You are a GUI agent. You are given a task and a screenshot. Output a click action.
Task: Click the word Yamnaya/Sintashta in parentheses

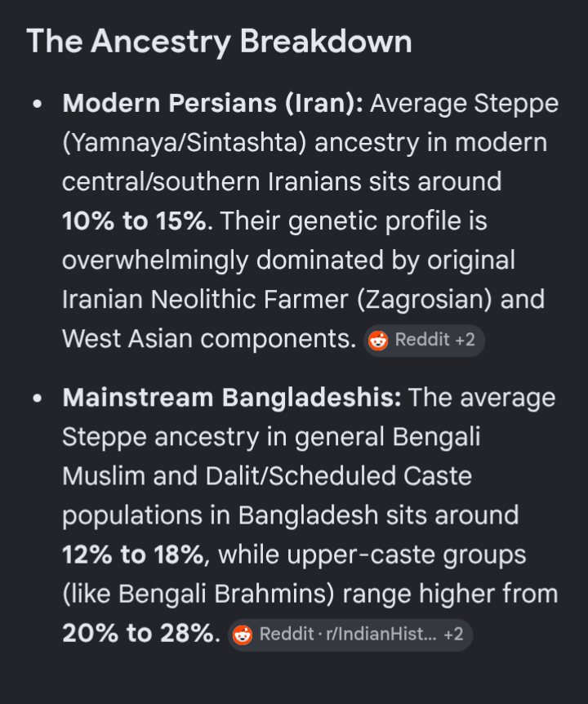click(x=185, y=143)
